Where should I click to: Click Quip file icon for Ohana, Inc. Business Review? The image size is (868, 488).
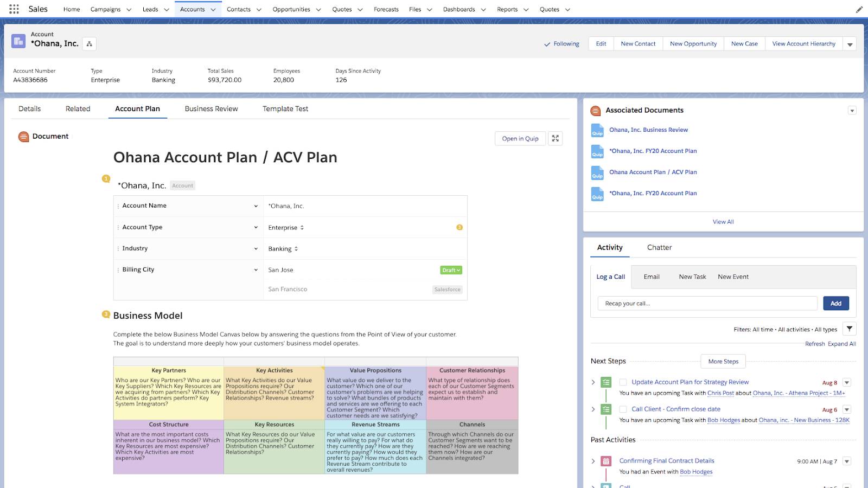pos(597,130)
